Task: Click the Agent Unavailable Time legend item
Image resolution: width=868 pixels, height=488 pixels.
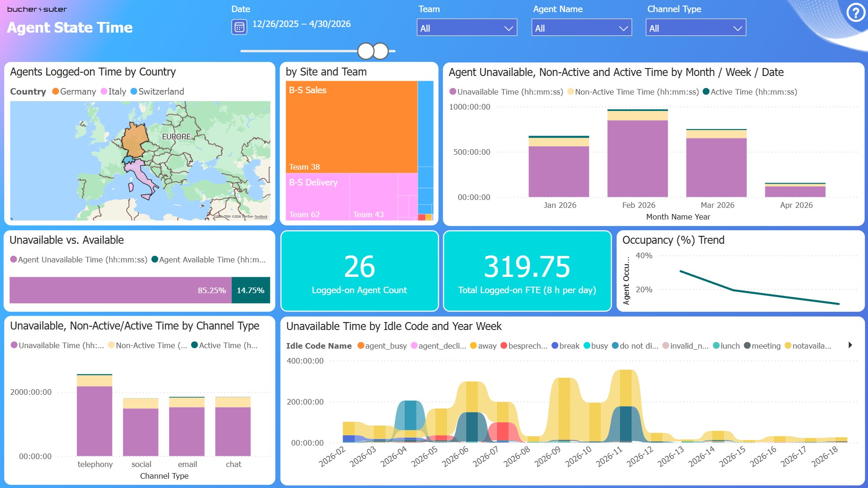Action: [x=79, y=260]
